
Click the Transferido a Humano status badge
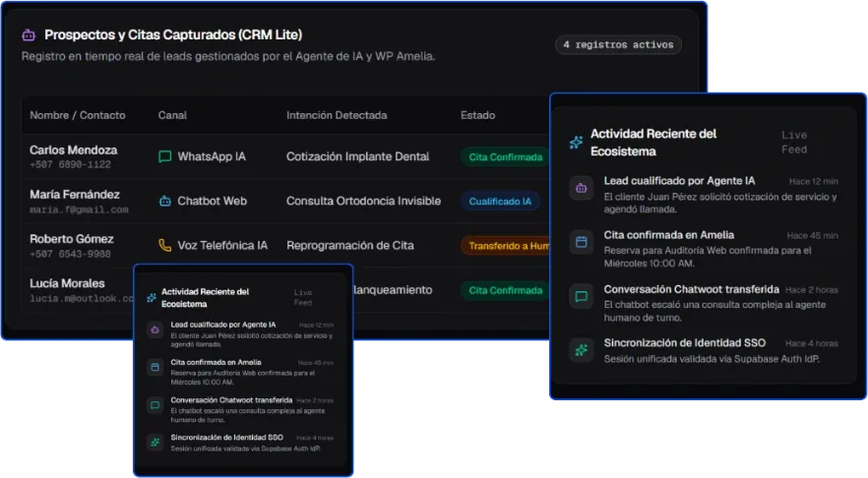pos(505,246)
